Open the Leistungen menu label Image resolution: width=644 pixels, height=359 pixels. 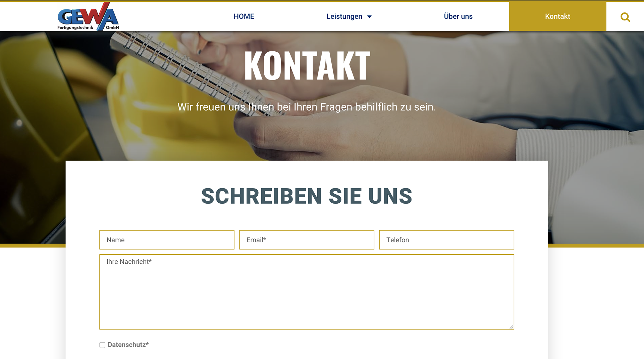coord(344,16)
